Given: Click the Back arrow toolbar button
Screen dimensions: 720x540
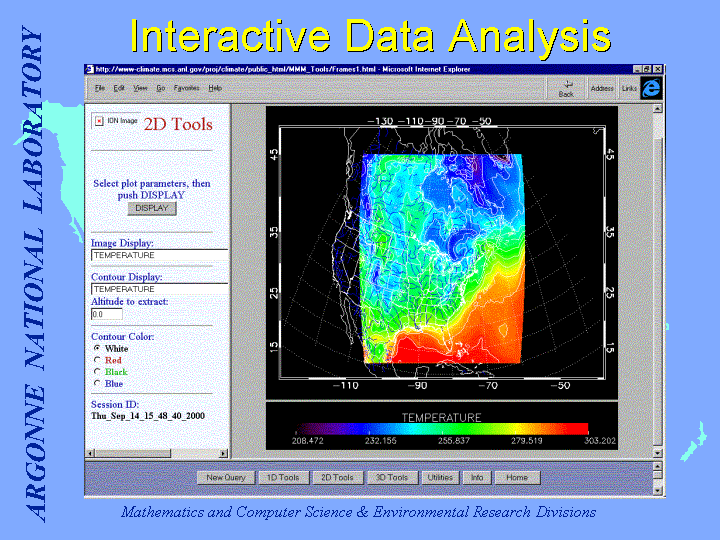Looking at the screenshot, I should [x=566, y=88].
